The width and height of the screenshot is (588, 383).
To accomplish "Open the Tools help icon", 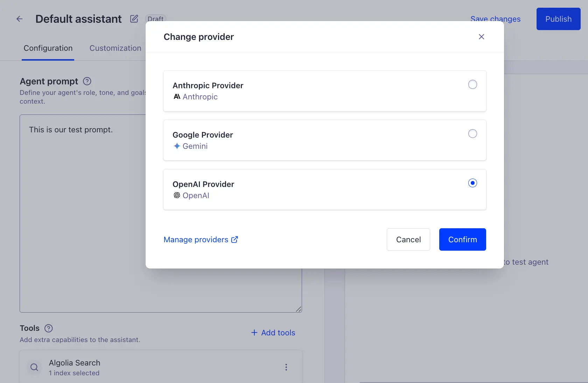I will 49,328.
